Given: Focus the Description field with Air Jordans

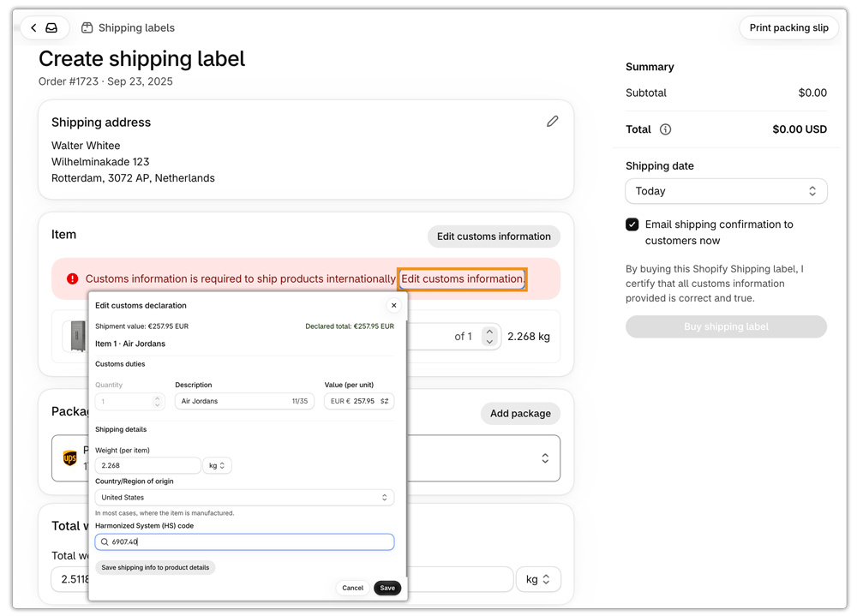Looking at the screenshot, I should [244, 401].
